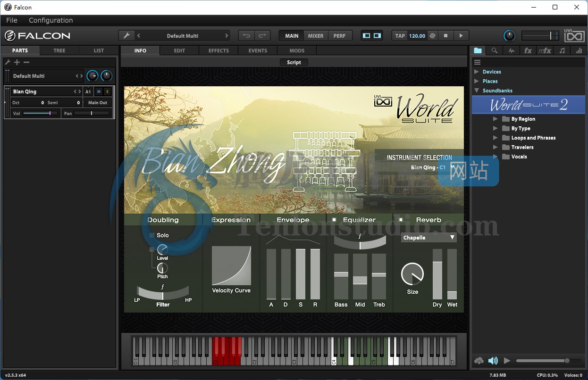Image resolution: width=588 pixels, height=380 pixels.
Task: Switch to the MODS tab
Action: tap(297, 50)
